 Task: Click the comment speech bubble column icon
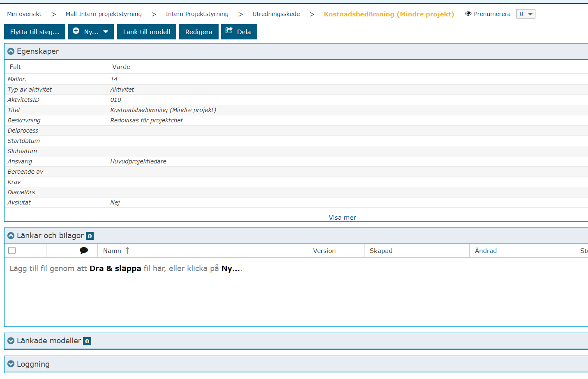(x=84, y=250)
